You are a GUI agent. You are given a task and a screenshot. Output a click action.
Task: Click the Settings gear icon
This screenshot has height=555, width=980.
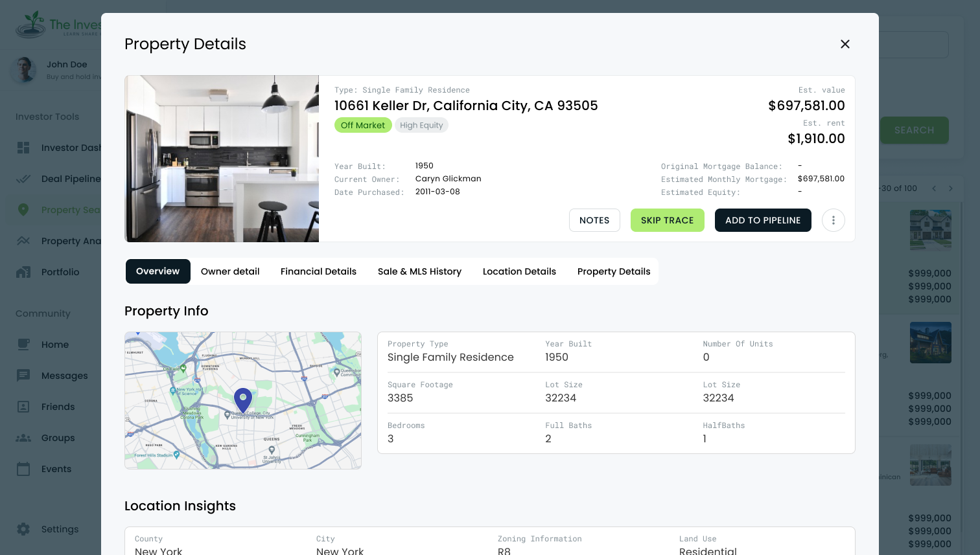23,529
